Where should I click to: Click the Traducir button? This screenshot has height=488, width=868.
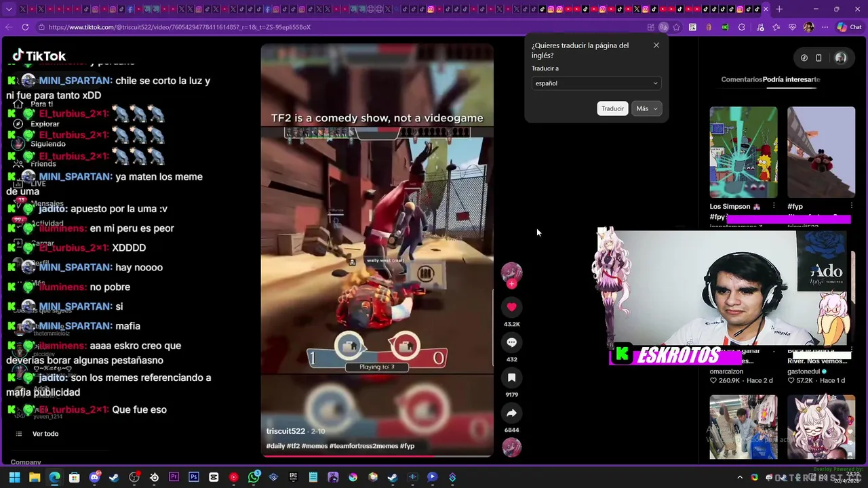point(612,108)
